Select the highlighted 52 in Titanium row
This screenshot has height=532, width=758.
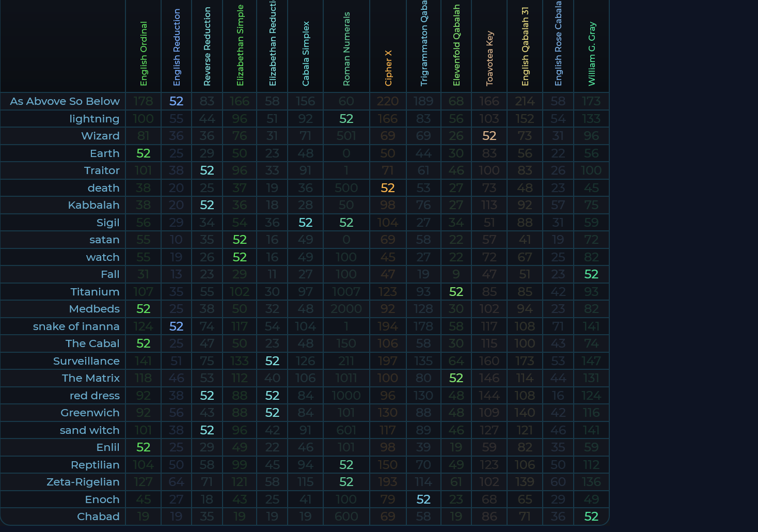click(x=456, y=292)
